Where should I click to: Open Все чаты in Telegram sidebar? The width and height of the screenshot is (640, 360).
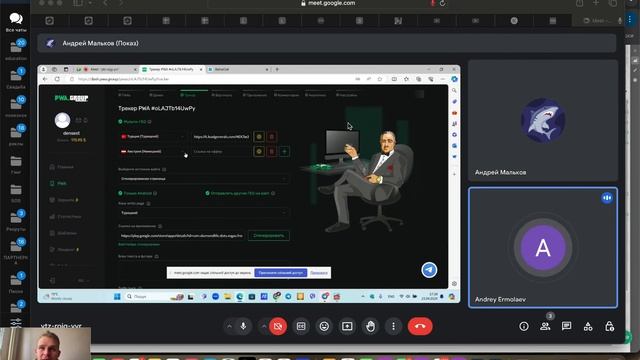point(16,22)
